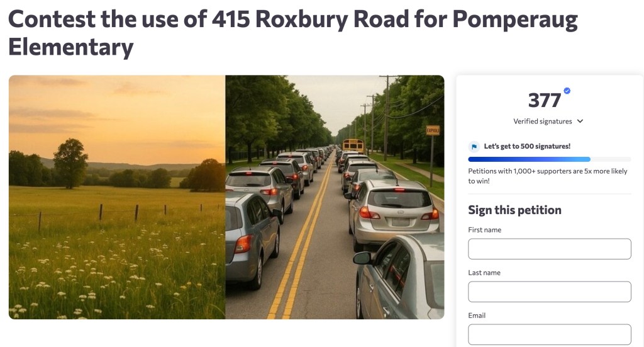Click the "Petitions with 1,000+ supporters" note
Screen dimensions: 644x347
(x=548, y=175)
